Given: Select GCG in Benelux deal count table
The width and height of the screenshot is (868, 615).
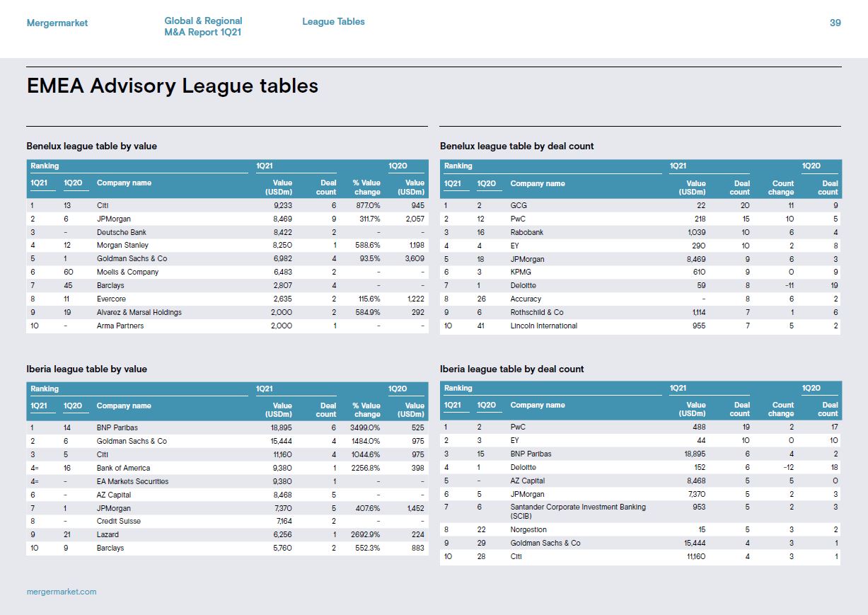Looking at the screenshot, I should [519, 206].
